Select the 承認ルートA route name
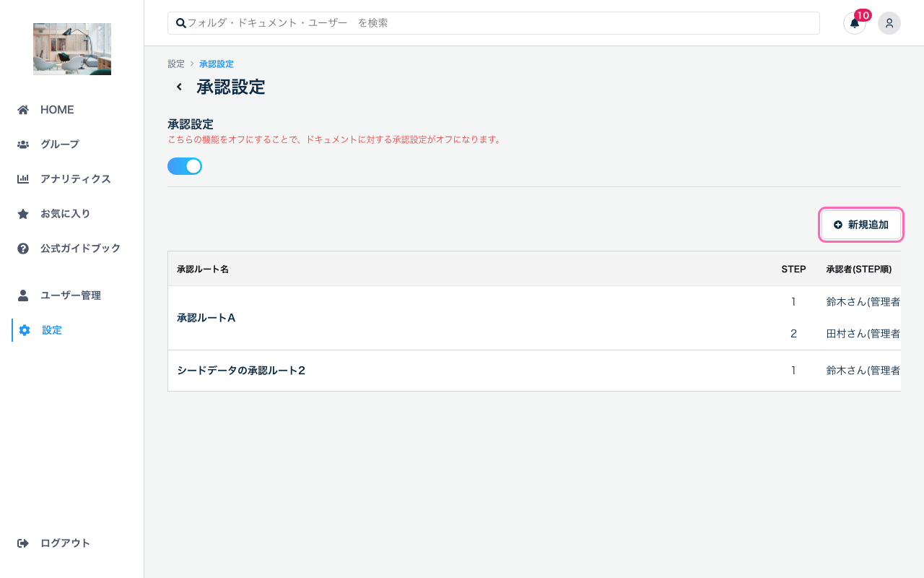 pyautogui.click(x=206, y=318)
